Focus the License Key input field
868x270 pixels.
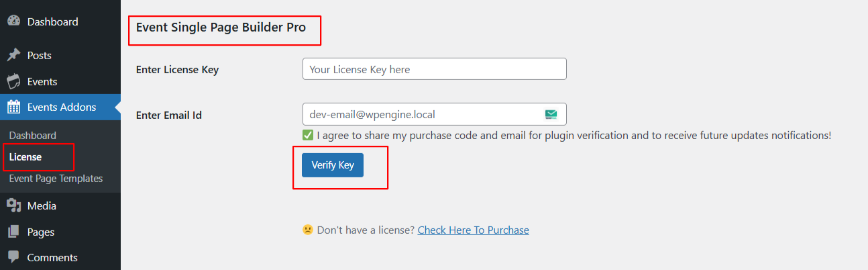coord(434,69)
